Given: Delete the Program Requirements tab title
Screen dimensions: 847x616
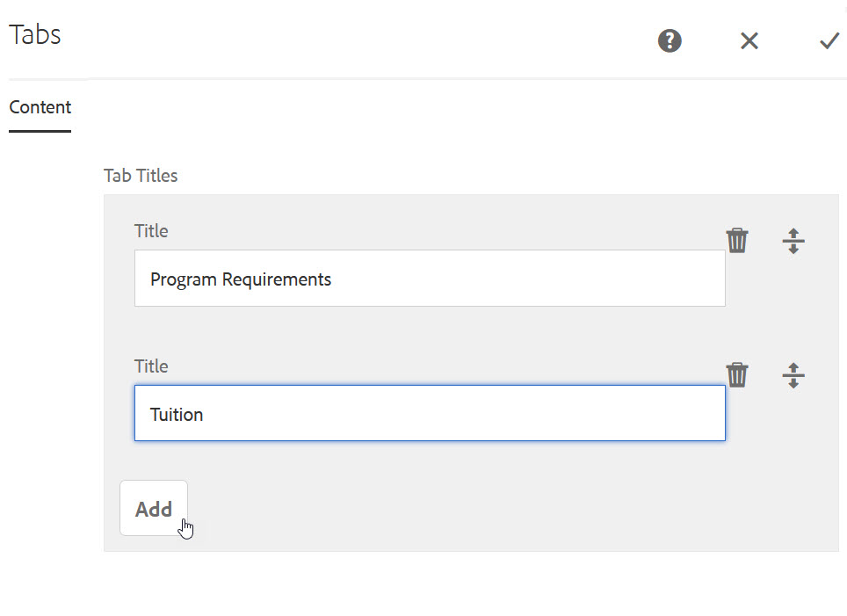Looking at the screenshot, I should tap(737, 241).
